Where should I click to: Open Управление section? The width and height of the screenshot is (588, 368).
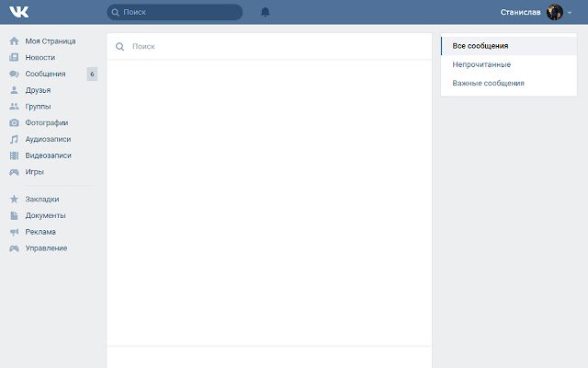tap(46, 248)
